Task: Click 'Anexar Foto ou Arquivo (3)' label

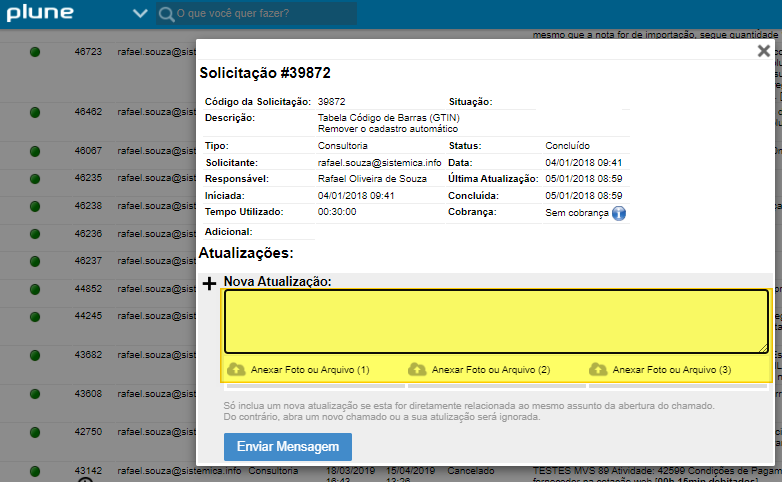Action: pos(672,370)
